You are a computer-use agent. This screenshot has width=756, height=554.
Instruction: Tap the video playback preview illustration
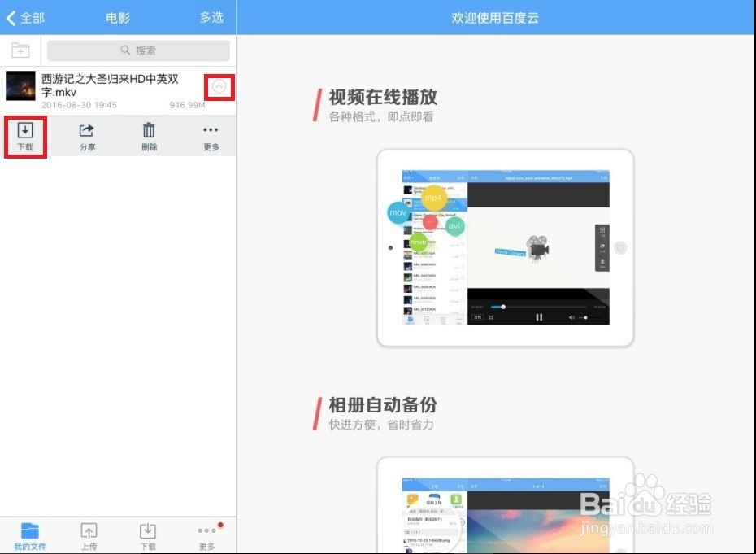coord(505,247)
